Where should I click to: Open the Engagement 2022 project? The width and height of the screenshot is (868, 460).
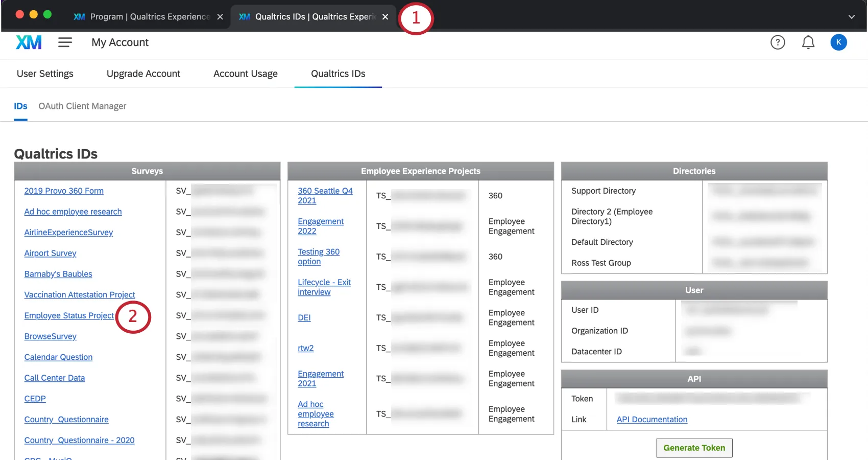click(x=321, y=226)
